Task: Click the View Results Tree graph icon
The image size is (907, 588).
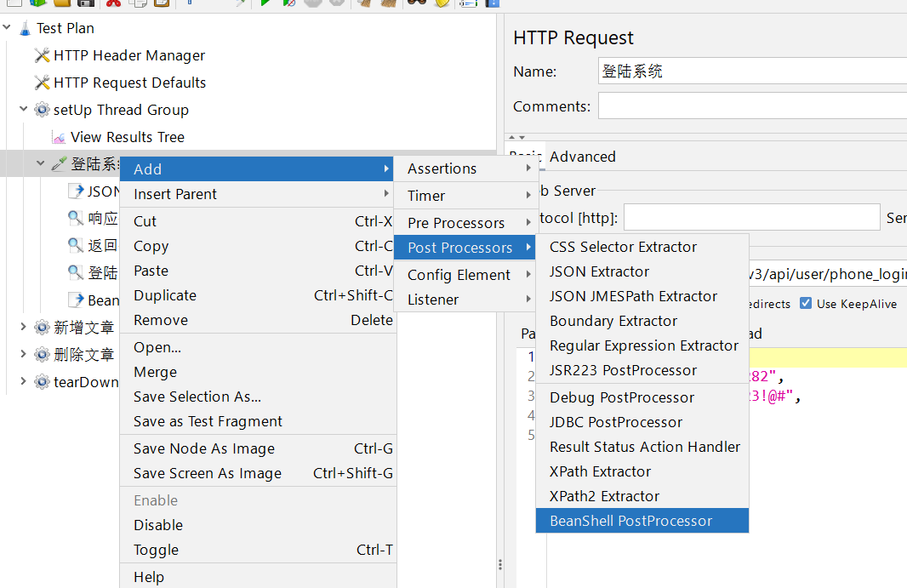Action: click(59, 137)
